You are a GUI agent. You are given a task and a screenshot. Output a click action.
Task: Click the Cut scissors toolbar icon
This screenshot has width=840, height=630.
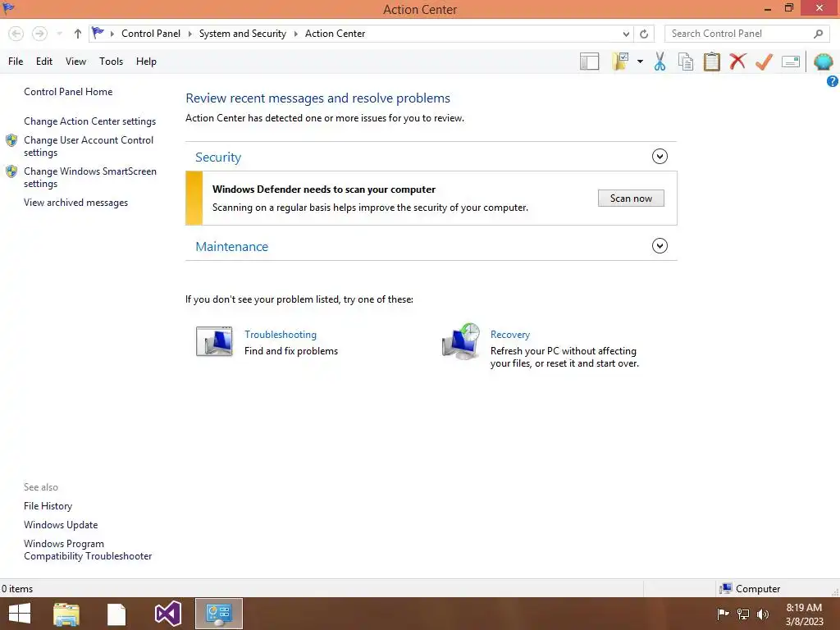coord(660,62)
